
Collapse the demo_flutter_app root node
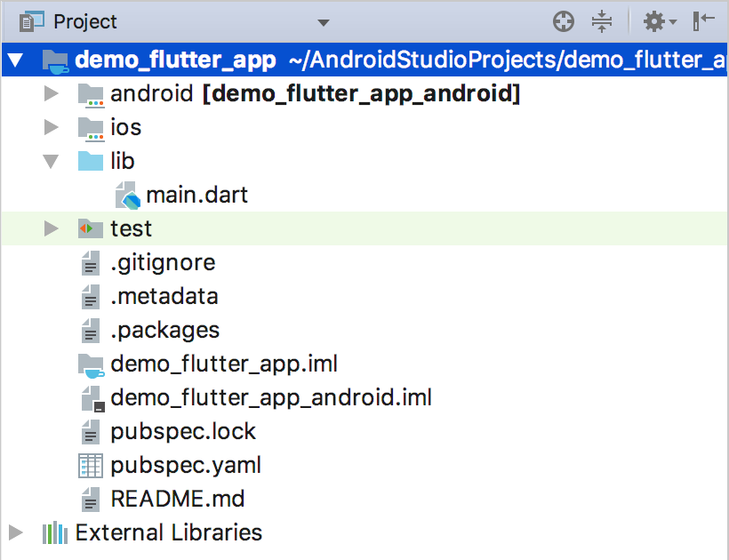[x=15, y=60]
